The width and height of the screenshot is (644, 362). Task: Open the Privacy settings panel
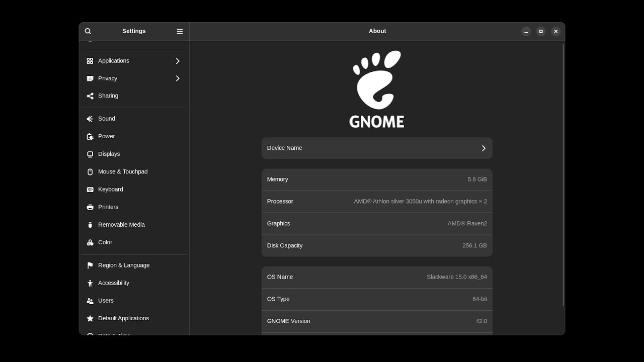click(x=134, y=78)
